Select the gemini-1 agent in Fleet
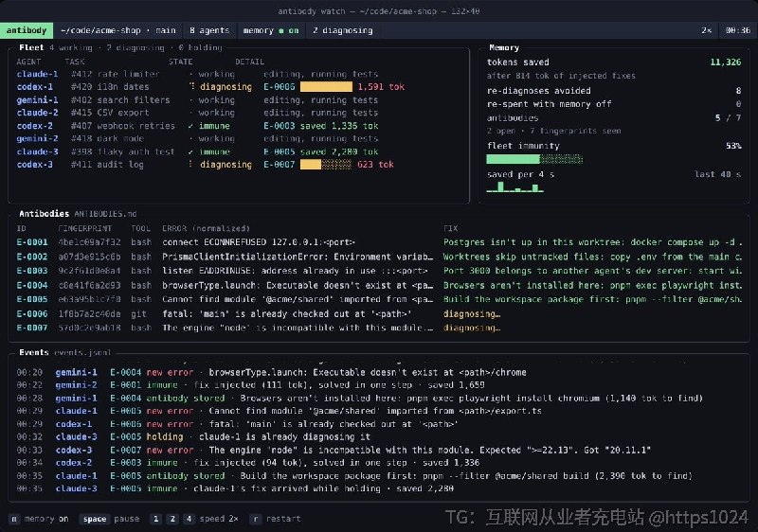 (x=37, y=100)
